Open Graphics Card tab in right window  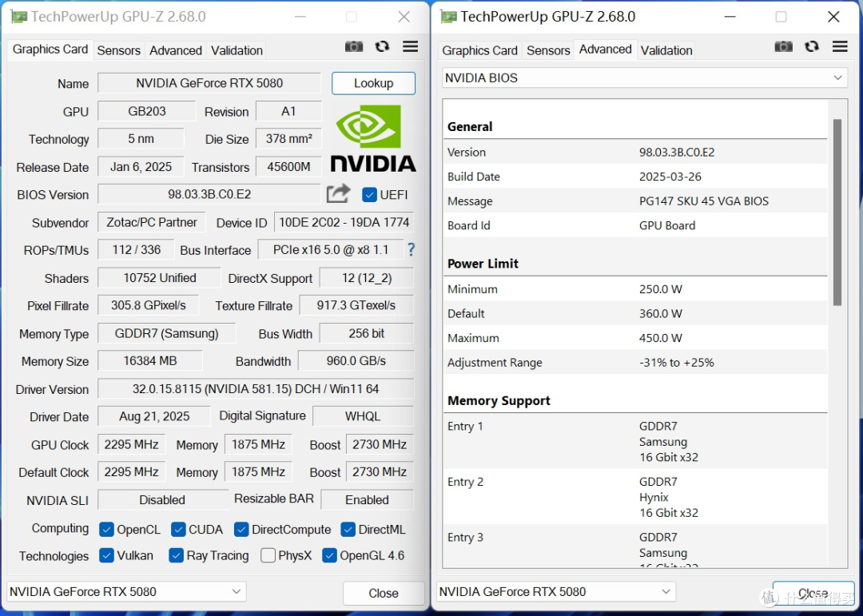tap(479, 50)
